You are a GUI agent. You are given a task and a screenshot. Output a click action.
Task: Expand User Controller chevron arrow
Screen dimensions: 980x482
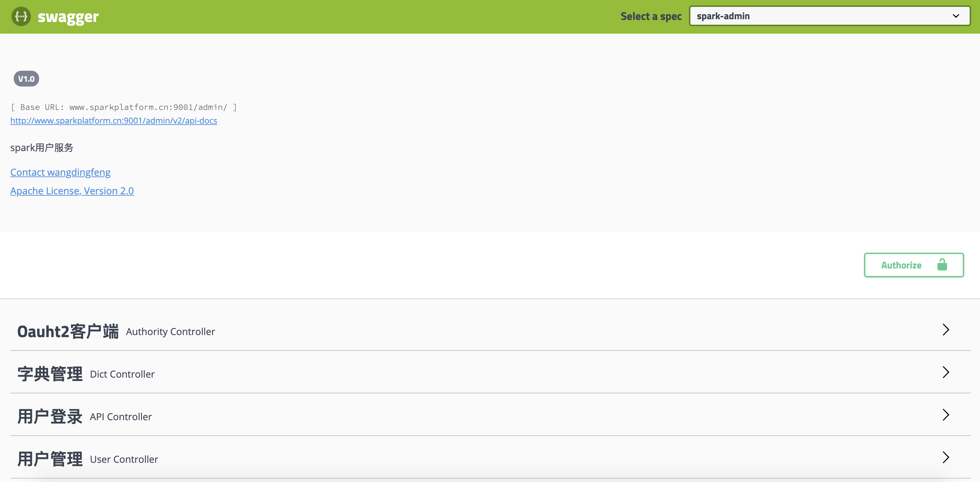click(x=946, y=458)
